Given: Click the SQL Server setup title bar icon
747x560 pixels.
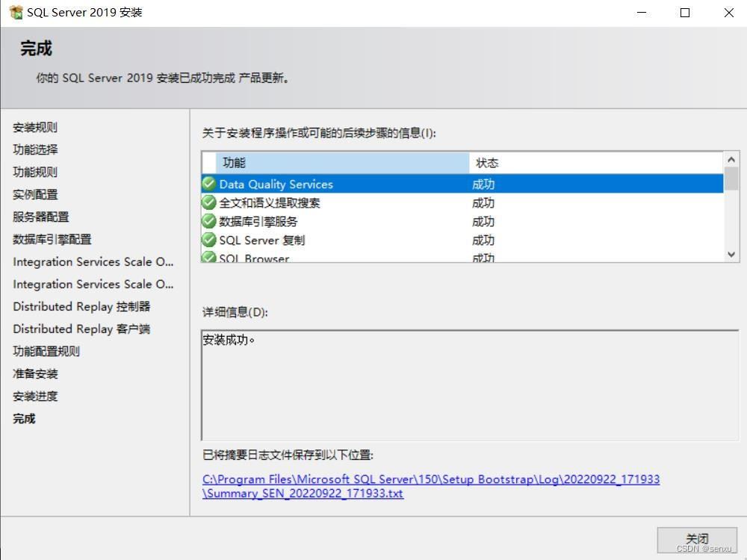Looking at the screenshot, I should pos(16,13).
